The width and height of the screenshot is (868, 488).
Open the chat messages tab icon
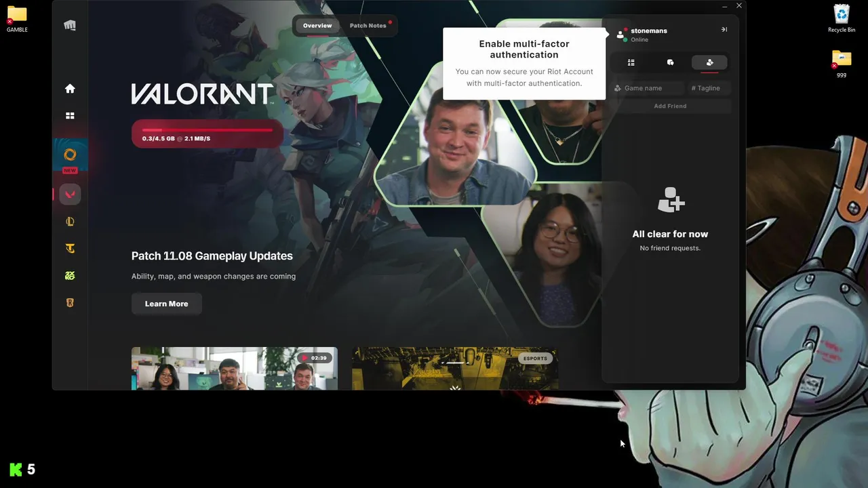[x=670, y=62]
